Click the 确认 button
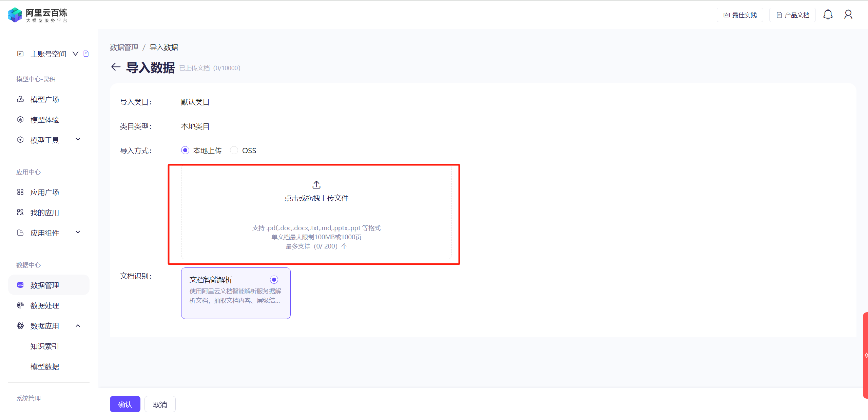 click(125, 404)
